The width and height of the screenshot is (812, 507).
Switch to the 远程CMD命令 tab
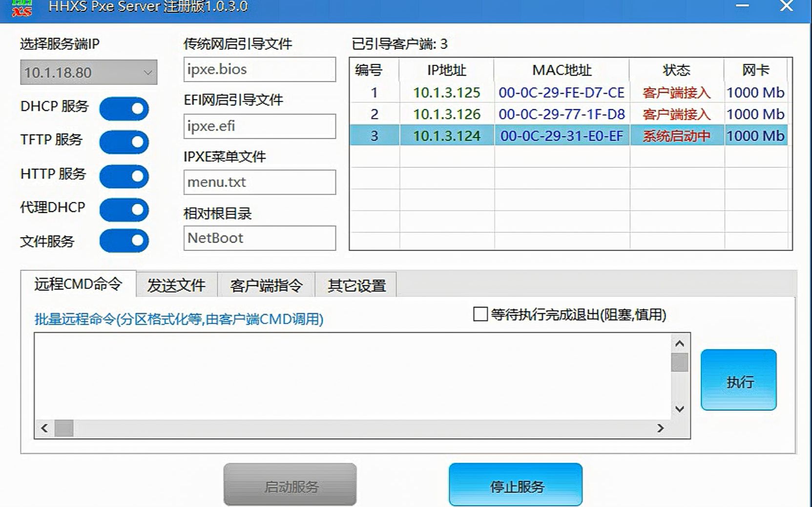[78, 284]
